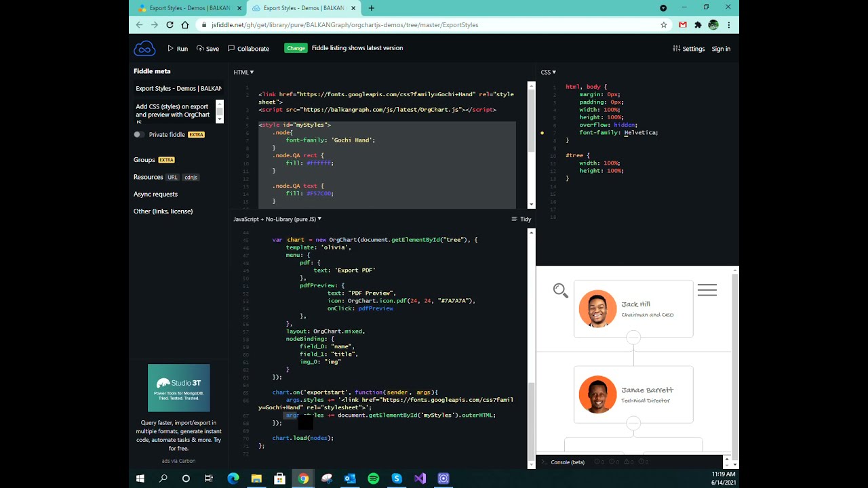
Task: Toggle the Private fiddle switch
Action: [138, 134]
